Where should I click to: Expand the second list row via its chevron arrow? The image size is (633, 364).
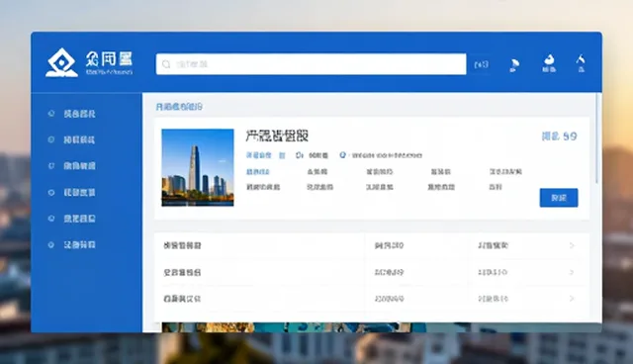click(572, 272)
